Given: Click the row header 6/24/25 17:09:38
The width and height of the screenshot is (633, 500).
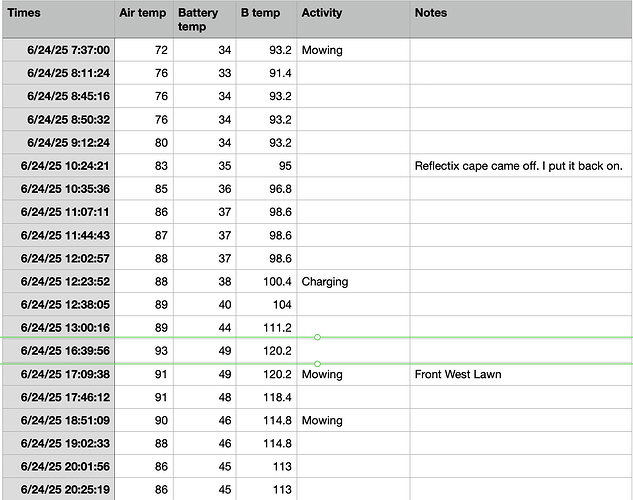Looking at the screenshot, I should tap(59, 374).
